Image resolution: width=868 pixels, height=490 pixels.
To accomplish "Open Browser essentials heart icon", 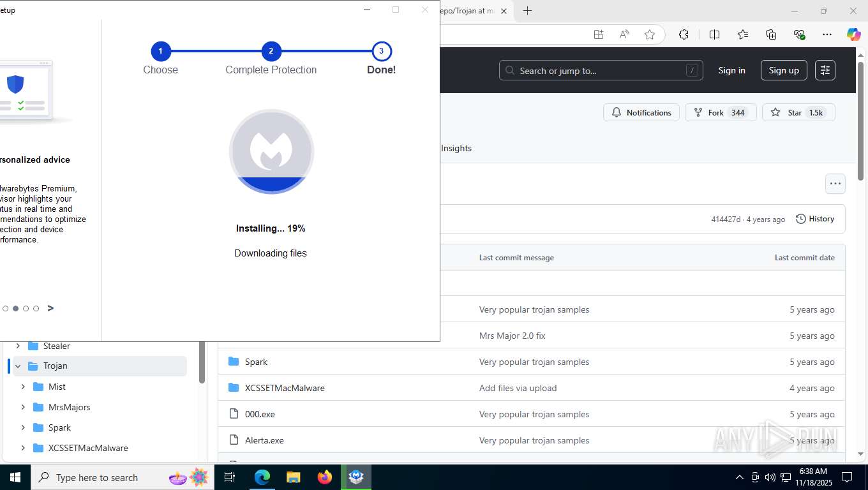I will [799, 34].
